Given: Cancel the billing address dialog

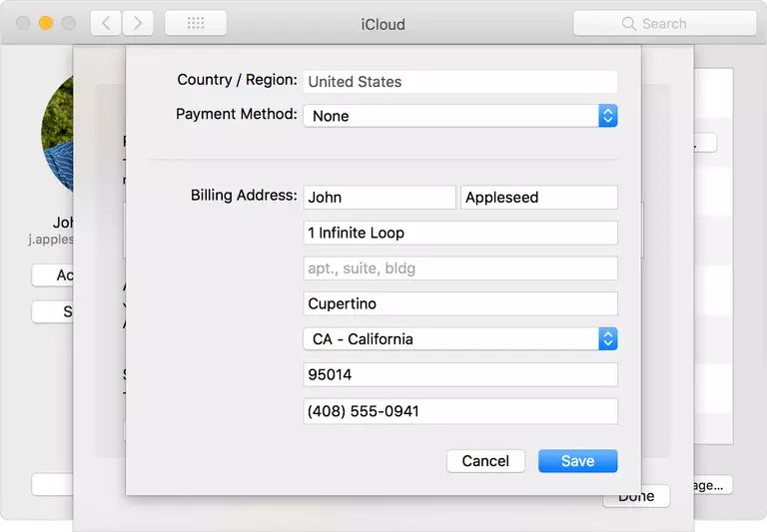Looking at the screenshot, I should coord(485,461).
